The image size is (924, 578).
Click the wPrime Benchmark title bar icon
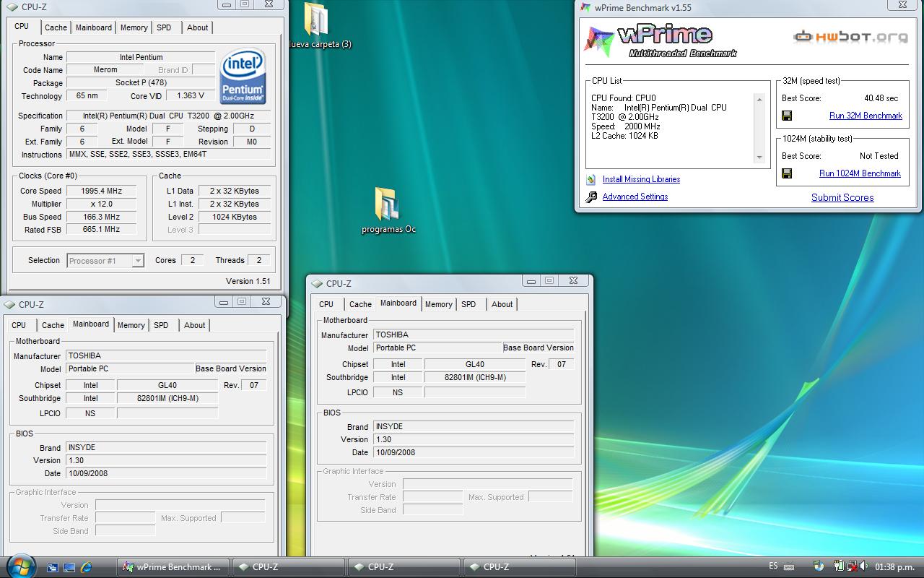pos(586,7)
